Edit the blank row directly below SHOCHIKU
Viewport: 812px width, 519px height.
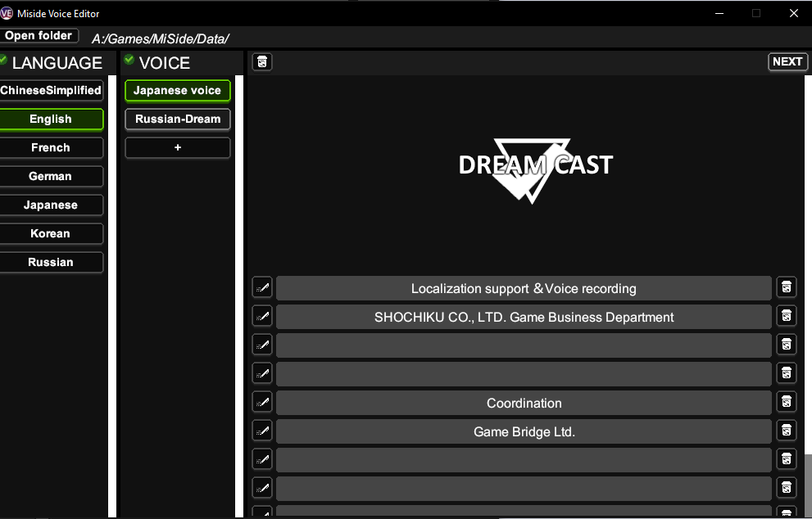pos(262,345)
